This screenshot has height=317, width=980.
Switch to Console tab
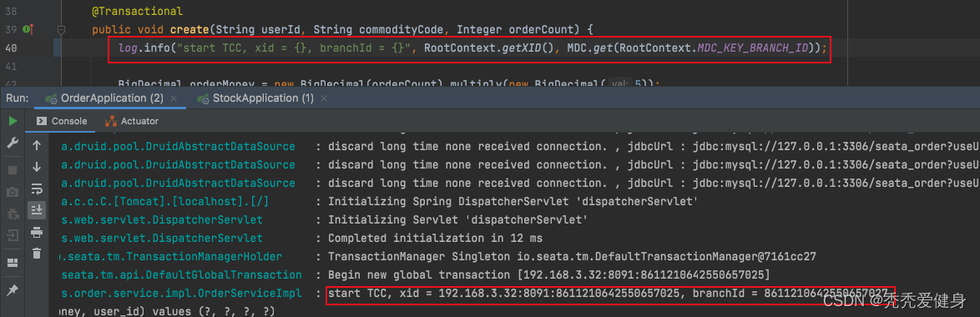tap(62, 121)
